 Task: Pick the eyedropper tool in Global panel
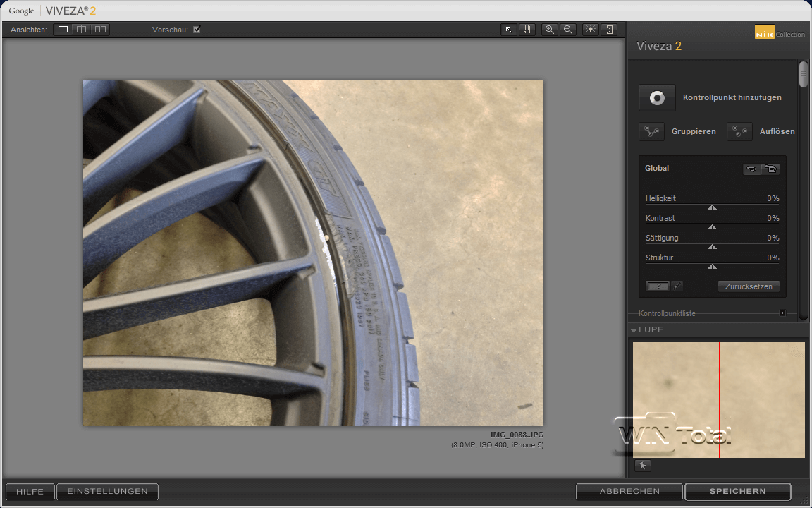point(677,286)
